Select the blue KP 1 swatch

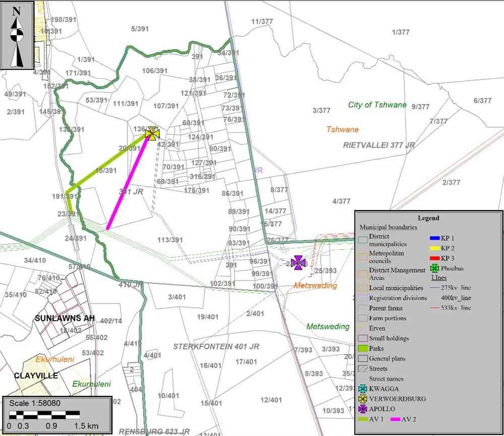coord(434,239)
